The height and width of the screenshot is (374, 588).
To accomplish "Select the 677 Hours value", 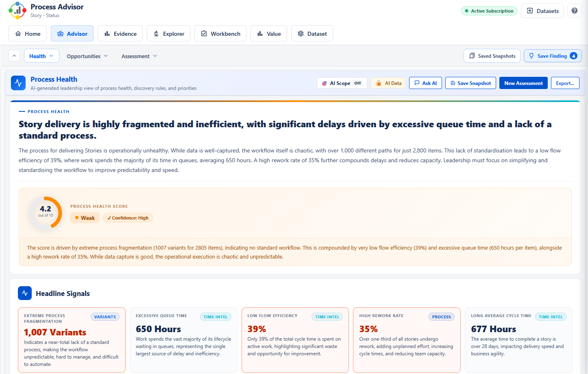I will (494, 329).
